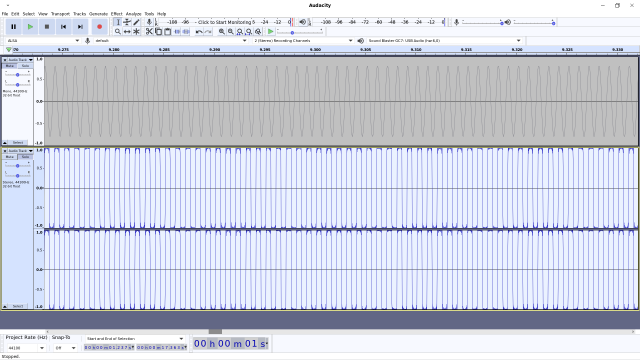Viewport: 640px width, 360px height.
Task: Select the Multi-Tool asterisk icon
Action: click(x=136, y=31)
